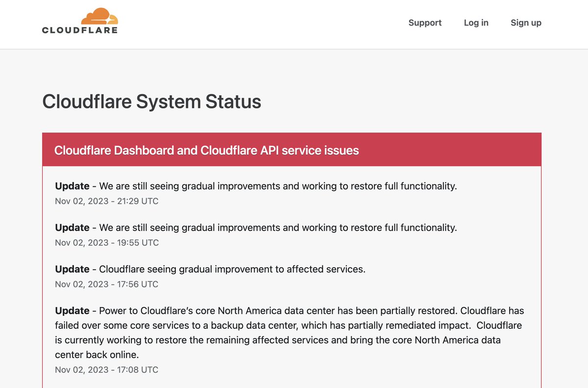The image size is (588, 388).
Task: Click the Cloudflare System Status heading
Action: point(151,102)
